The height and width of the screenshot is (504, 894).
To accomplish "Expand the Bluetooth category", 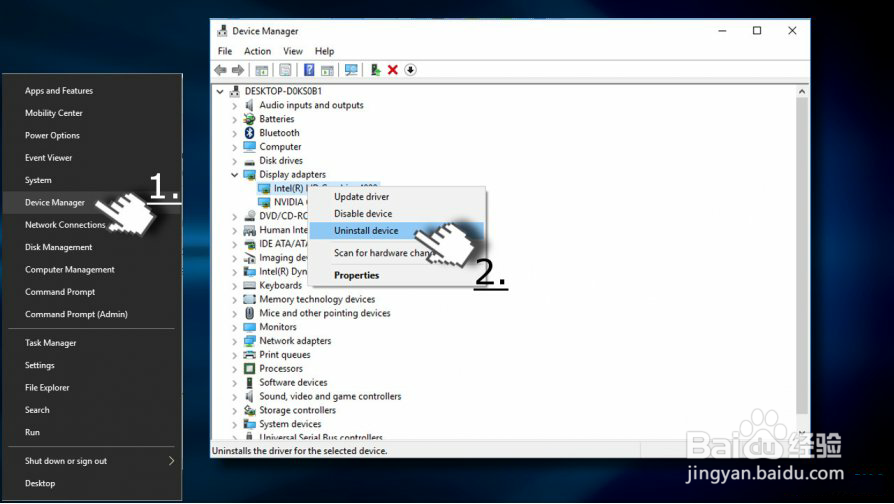I will (234, 133).
